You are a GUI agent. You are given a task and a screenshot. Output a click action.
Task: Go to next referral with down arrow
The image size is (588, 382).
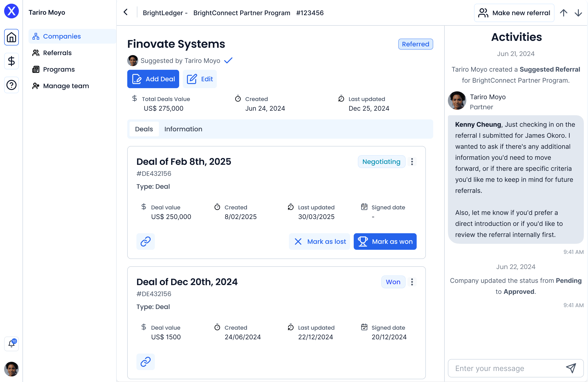[578, 13]
